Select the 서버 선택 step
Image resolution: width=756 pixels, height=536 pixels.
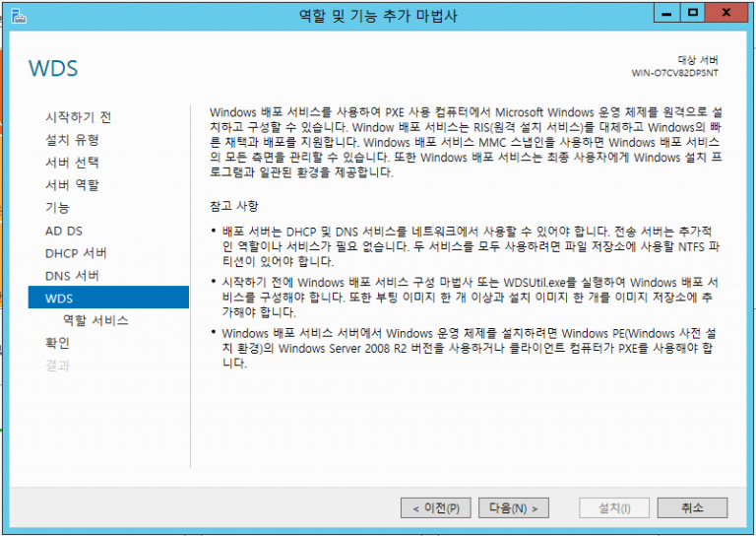72,162
